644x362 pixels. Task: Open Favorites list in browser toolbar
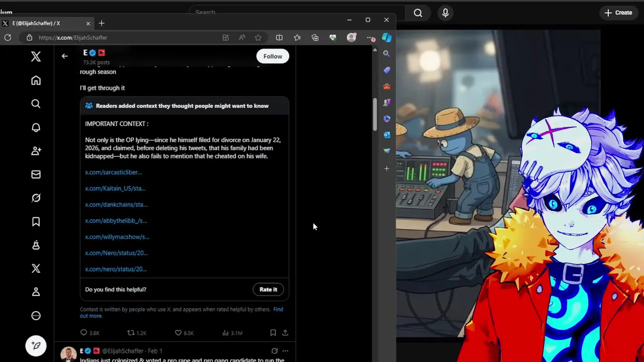click(x=297, y=38)
